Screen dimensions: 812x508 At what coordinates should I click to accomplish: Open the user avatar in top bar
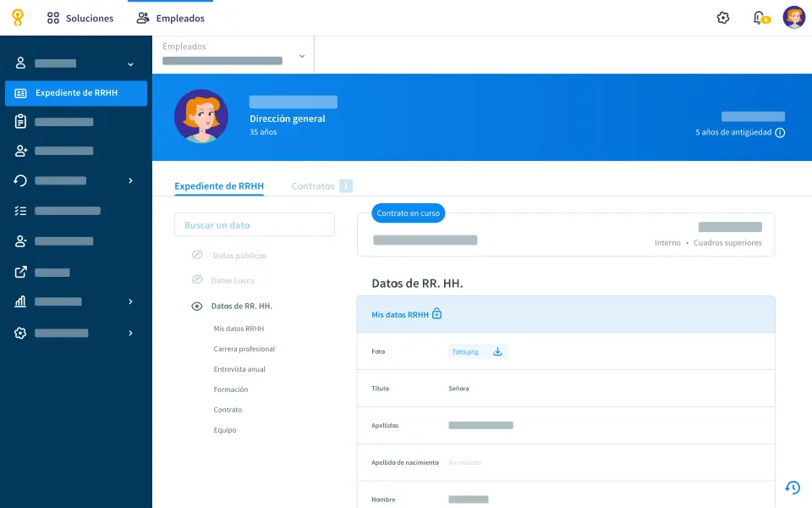(793, 18)
